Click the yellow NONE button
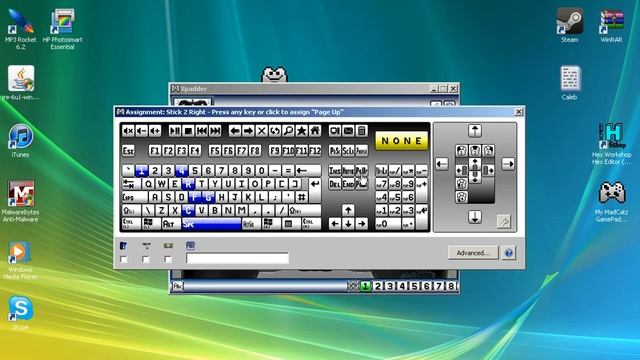Viewport: 640px width, 360px height. [401, 141]
